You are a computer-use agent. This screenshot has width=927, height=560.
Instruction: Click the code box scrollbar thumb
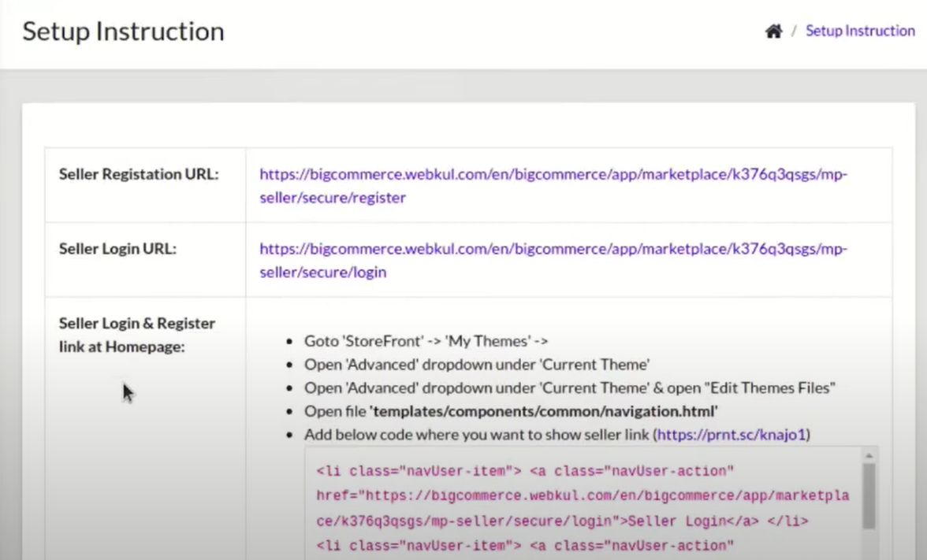click(869, 496)
